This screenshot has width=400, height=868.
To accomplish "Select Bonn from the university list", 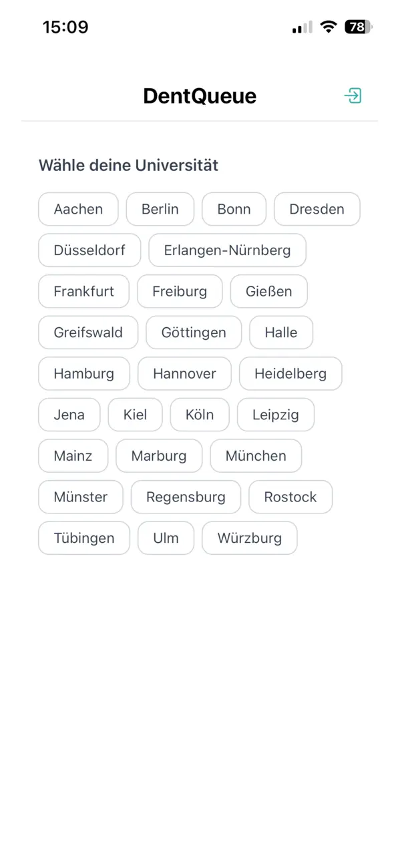I will click(234, 209).
